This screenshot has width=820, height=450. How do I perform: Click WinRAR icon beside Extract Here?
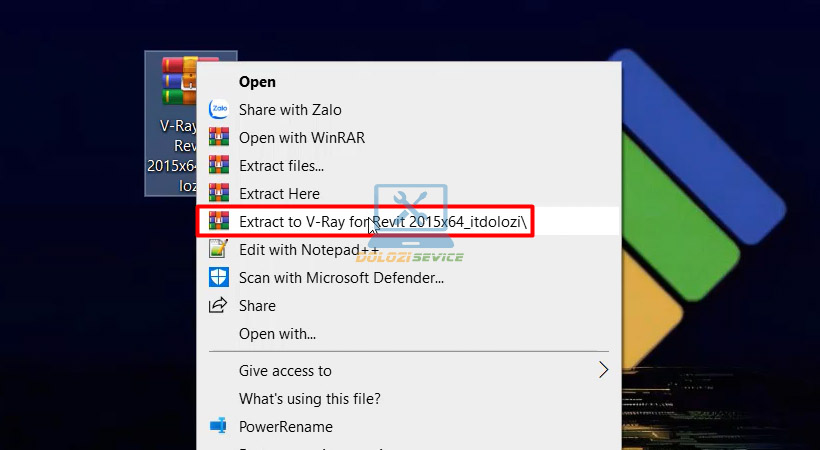coord(219,193)
